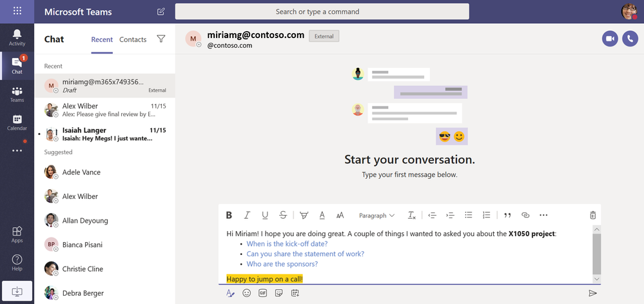The image size is (644, 304).
Task: Switch to the Contacts tab
Action: pyautogui.click(x=133, y=39)
